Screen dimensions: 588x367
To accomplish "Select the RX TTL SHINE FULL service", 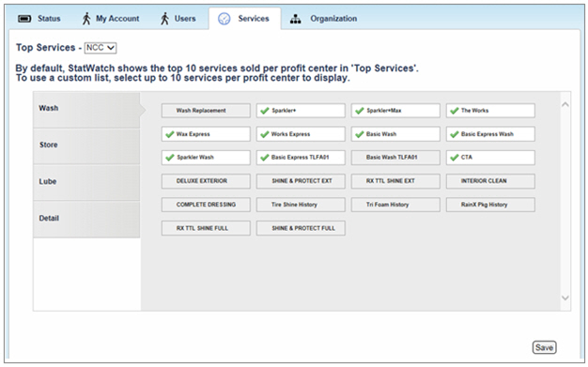I will coord(206,228).
